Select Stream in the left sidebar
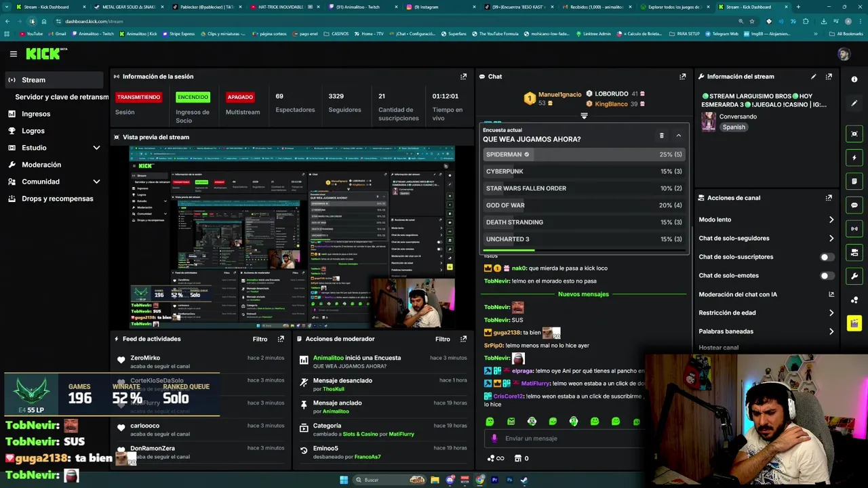 coord(54,80)
